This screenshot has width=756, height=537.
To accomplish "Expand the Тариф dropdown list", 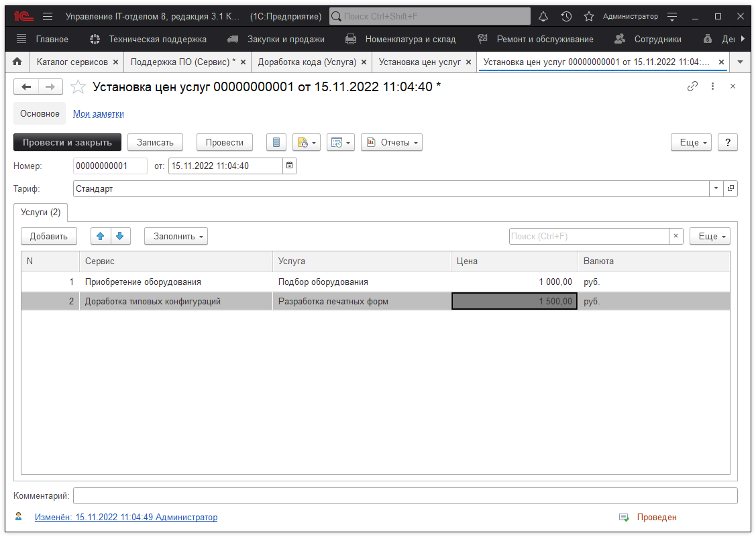I will coord(716,189).
